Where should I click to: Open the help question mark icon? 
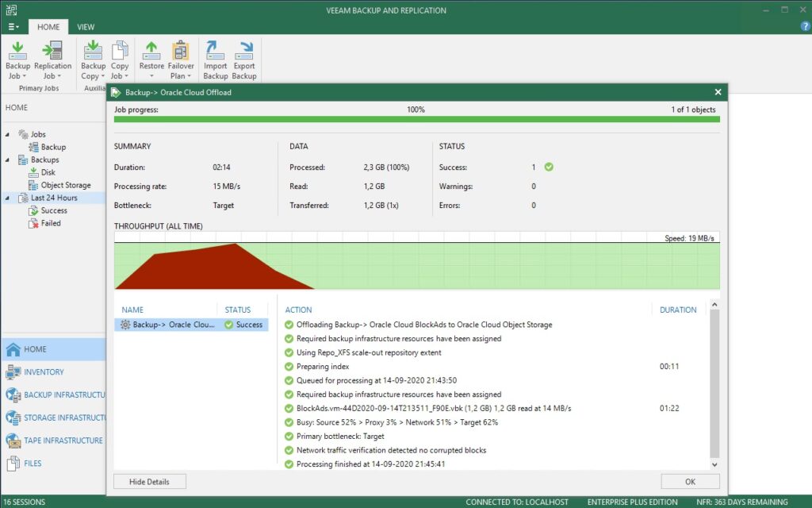[x=806, y=26]
